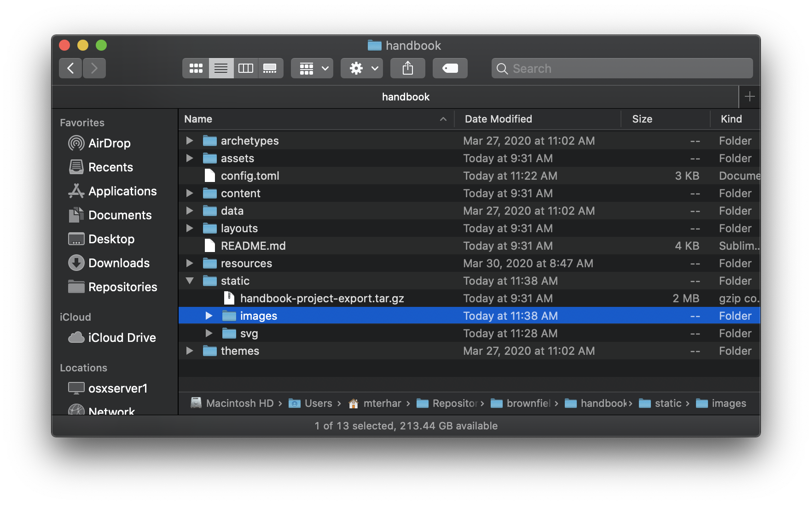Select list view toggle button
This screenshot has width=812, height=505.
point(221,68)
